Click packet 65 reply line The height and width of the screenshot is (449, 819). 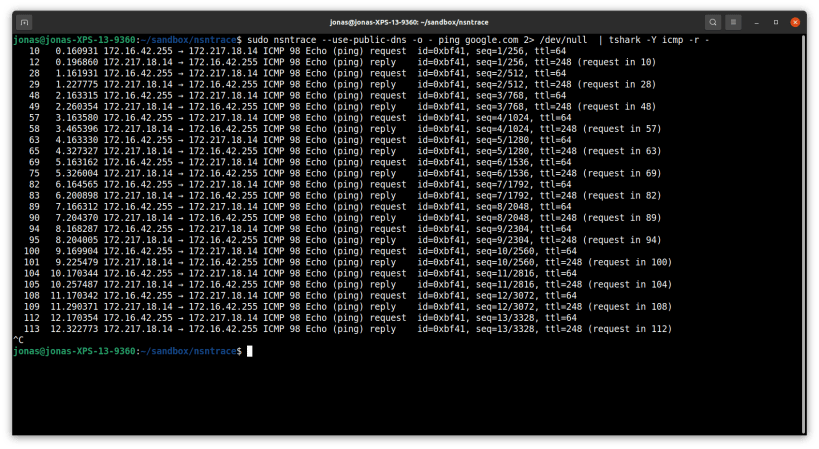coord(345,151)
